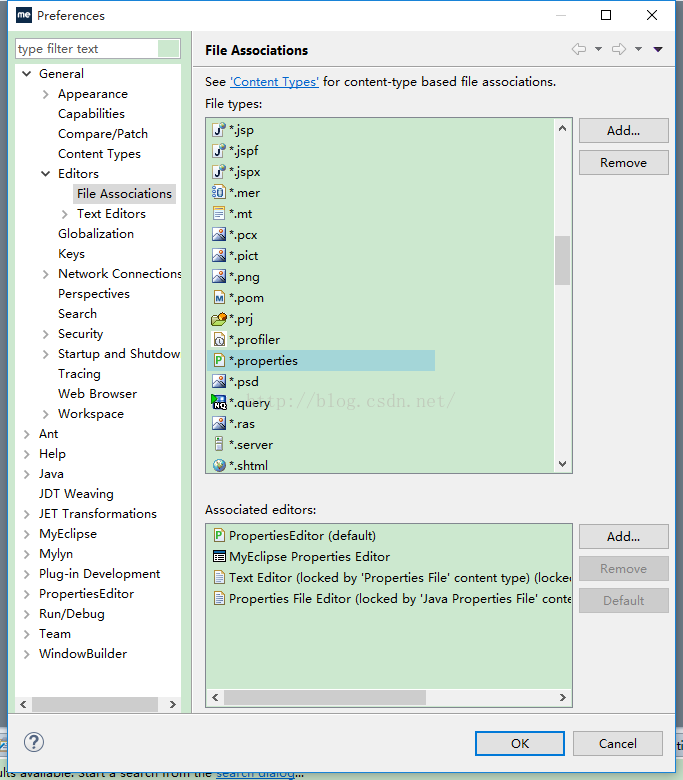Expand the Security tree node
This screenshot has width=683, height=780.
[46, 334]
